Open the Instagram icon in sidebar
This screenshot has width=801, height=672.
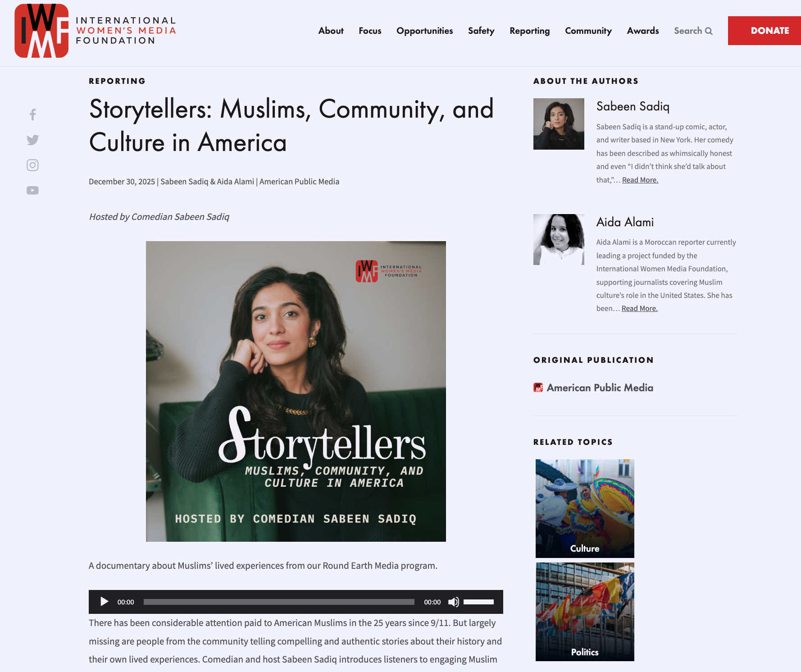[32, 165]
